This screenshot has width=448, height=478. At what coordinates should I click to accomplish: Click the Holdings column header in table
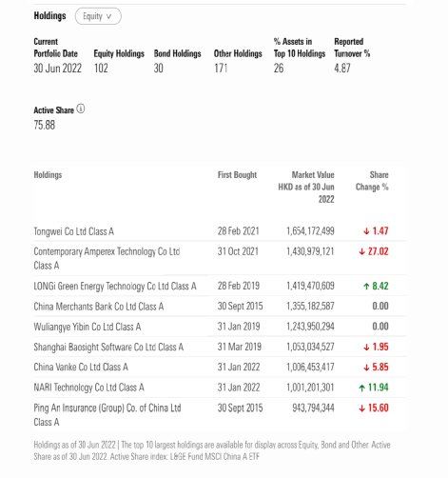click(48, 175)
